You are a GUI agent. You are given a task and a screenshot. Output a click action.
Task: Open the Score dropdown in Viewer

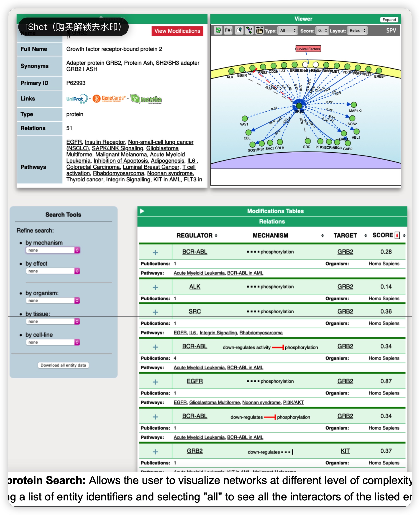click(x=322, y=31)
